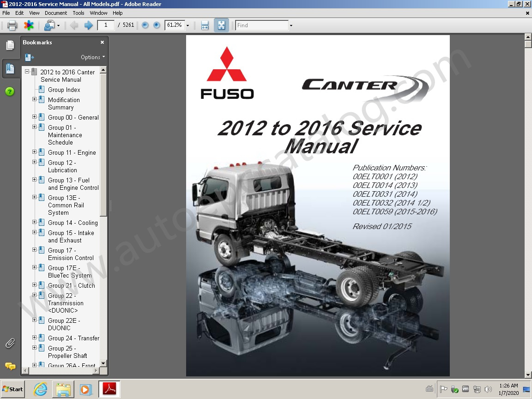The image size is (532, 399).
Task: Expand the Modification Summary bookmark
Action: point(34,99)
